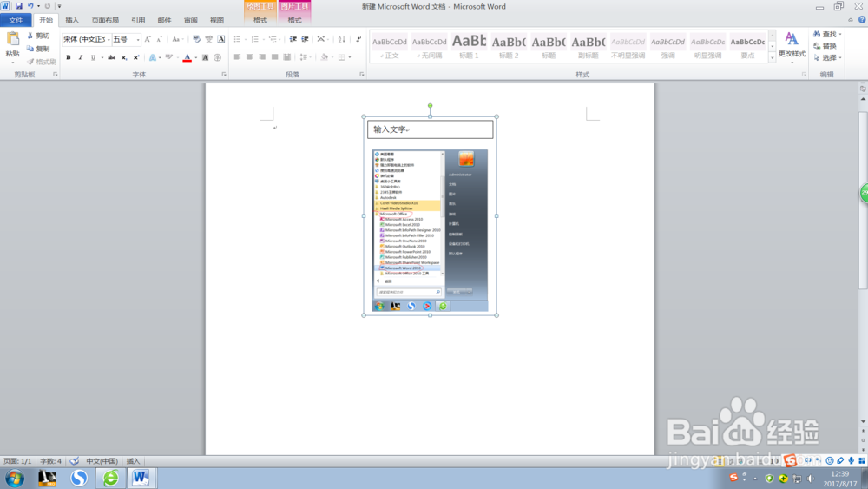Click the Increase Indent icon
Image resolution: width=868 pixels, height=489 pixels.
point(305,39)
